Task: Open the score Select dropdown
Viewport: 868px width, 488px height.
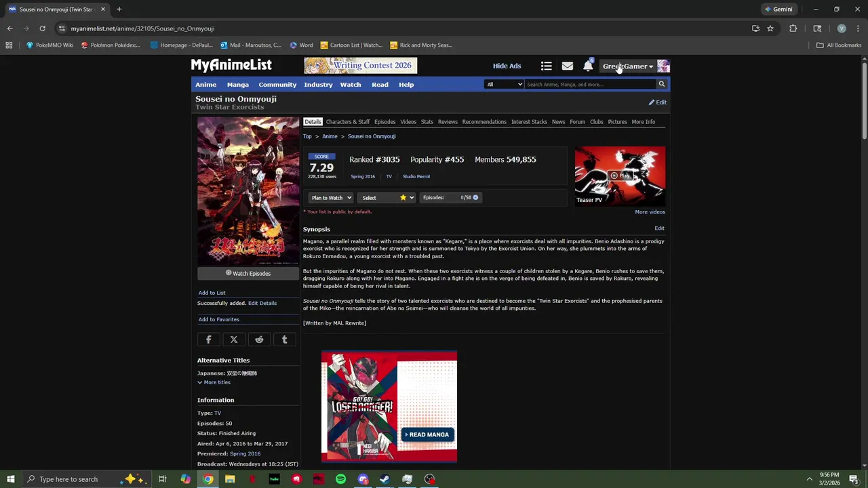Action: click(x=388, y=198)
